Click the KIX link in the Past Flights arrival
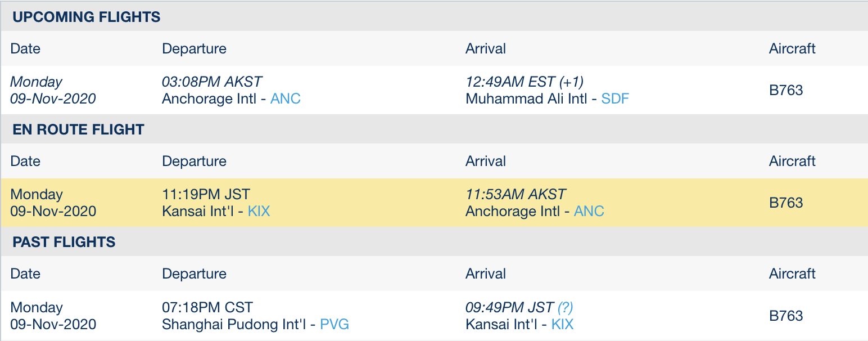 pyautogui.click(x=562, y=325)
